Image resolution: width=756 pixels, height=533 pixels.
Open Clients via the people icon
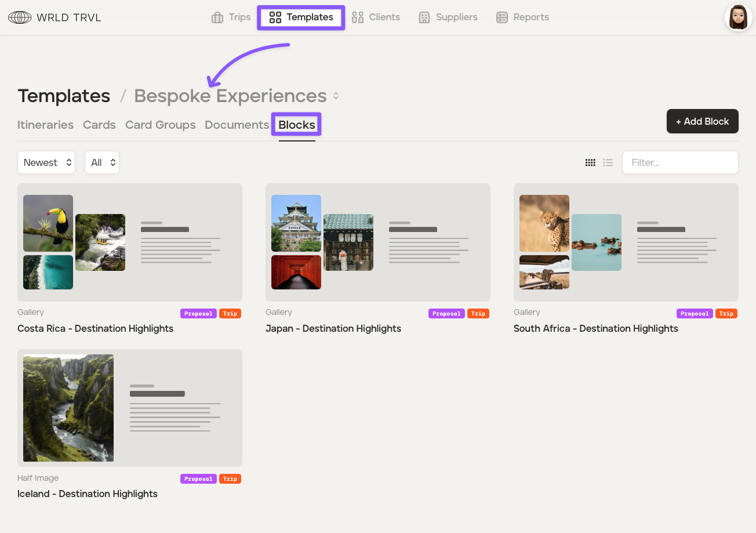coord(358,17)
